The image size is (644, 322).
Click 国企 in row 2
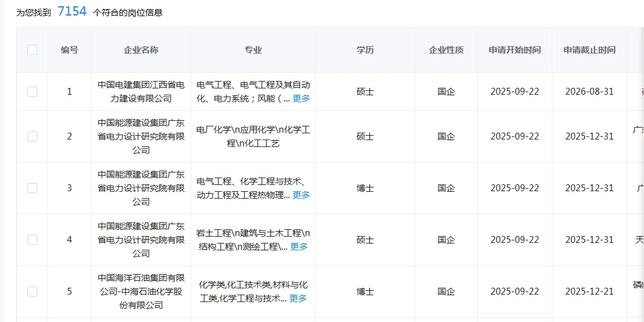(x=446, y=136)
